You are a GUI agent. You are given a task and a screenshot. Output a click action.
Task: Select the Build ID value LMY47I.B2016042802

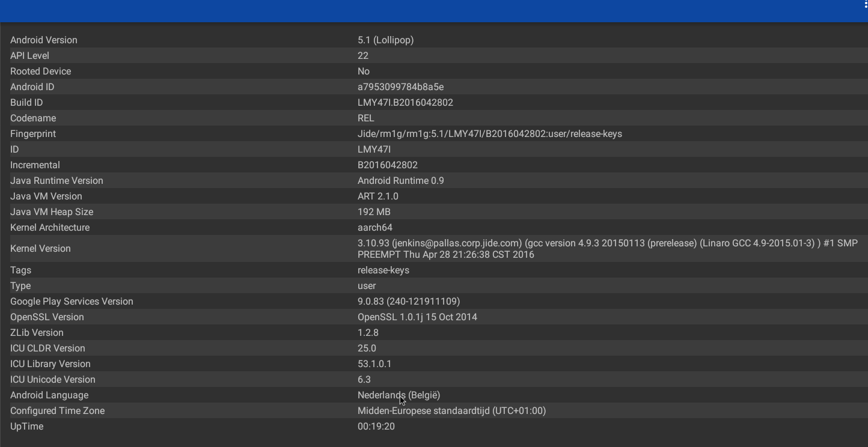click(x=405, y=103)
